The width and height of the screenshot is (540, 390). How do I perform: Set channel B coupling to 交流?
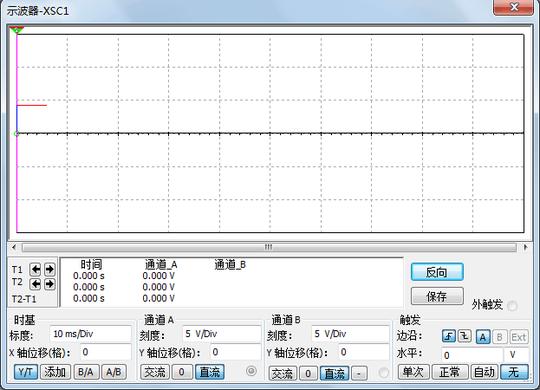coord(282,373)
